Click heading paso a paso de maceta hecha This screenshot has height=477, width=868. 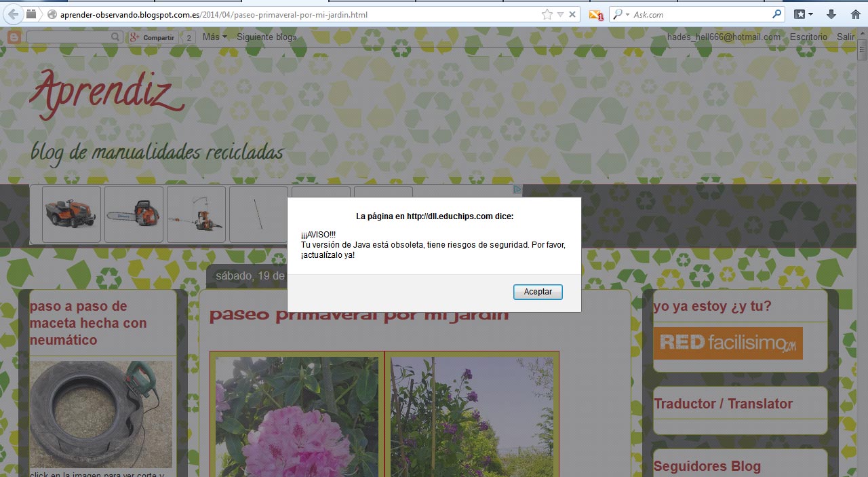click(x=88, y=323)
